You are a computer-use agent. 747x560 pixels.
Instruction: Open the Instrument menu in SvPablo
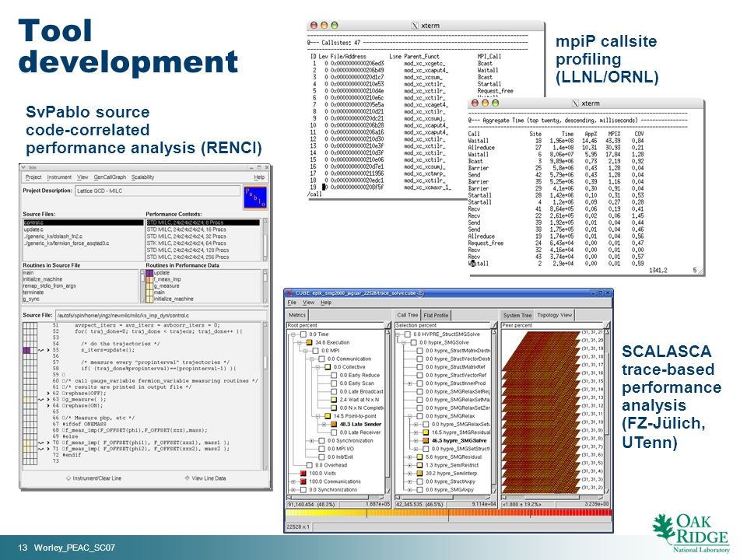tap(59, 177)
